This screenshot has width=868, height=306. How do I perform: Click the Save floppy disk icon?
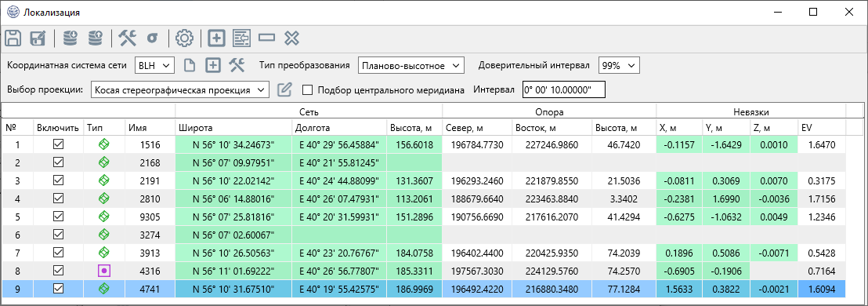[13, 38]
